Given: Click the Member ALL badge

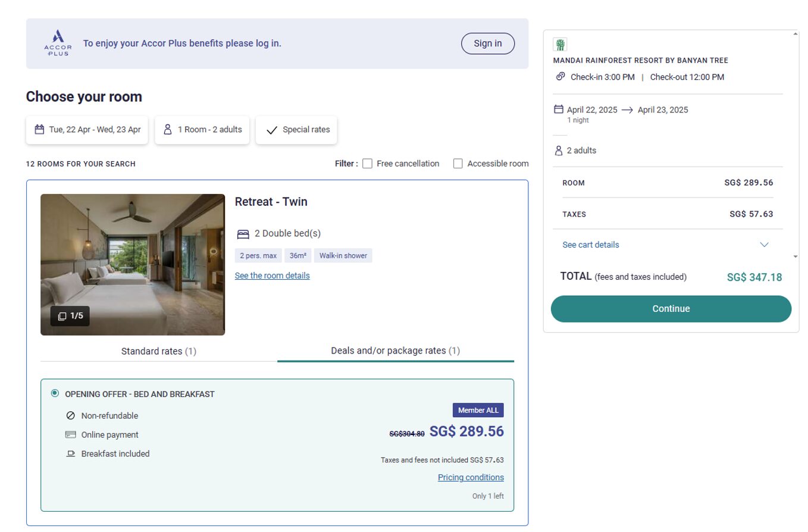Looking at the screenshot, I should (478, 410).
